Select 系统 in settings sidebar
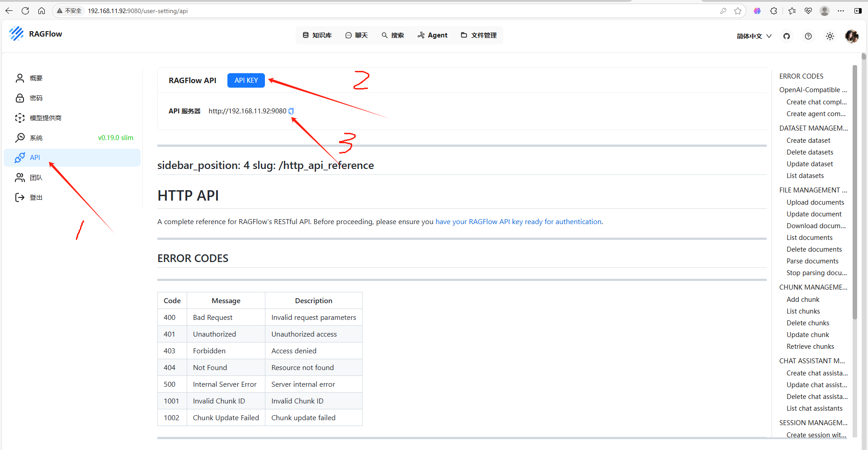The width and height of the screenshot is (868, 450). coord(72,138)
